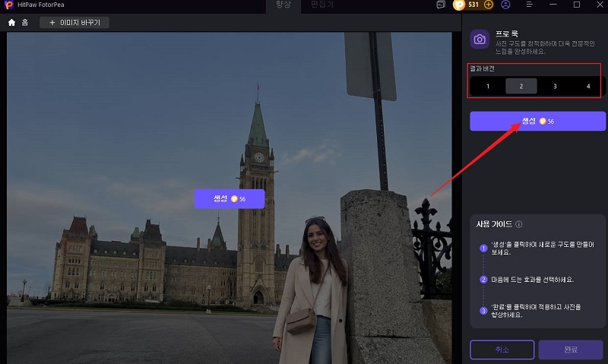Viewport: 608px width, 364px height.
Task: Click the 프로 룩 camera icon
Action: click(480, 40)
